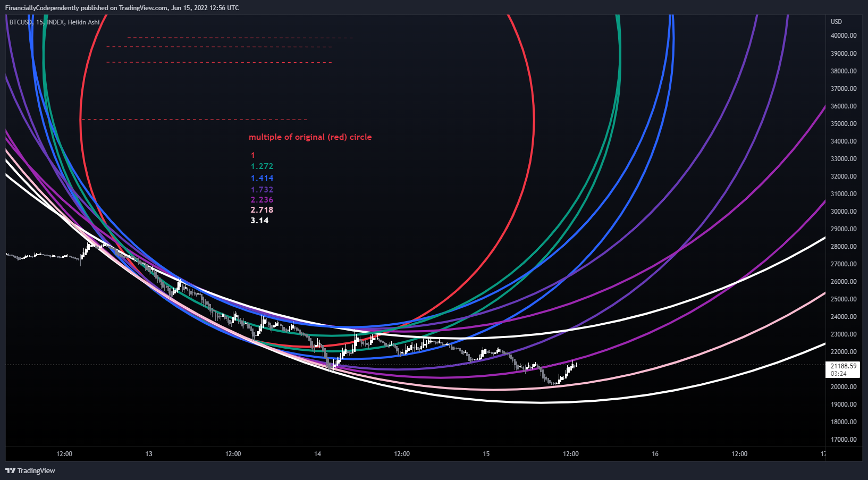Click the indigo legend value 1.732
Screen dimensions: 868x480
(x=262, y=189)
